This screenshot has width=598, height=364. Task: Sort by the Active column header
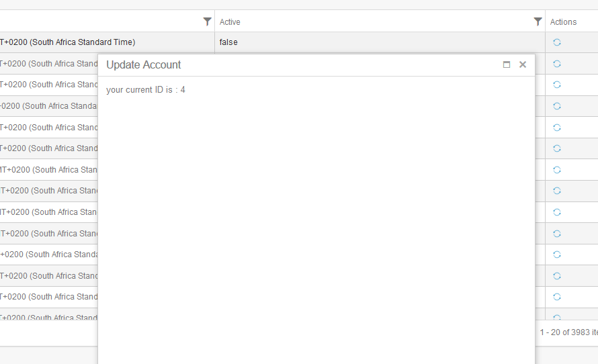230,22
